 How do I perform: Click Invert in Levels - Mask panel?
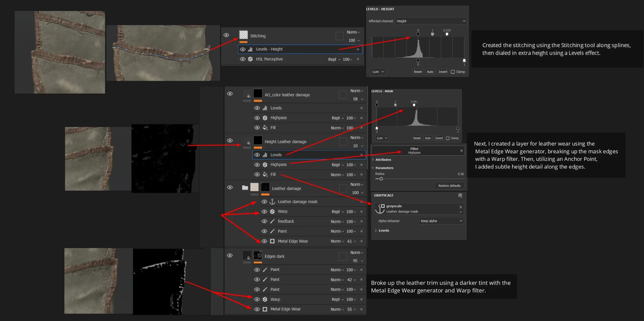click(439, 138)
